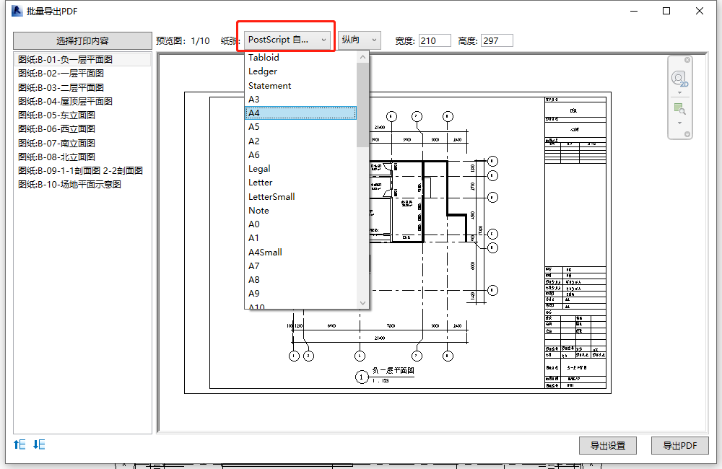Open 导出设置 export settings

607,445
